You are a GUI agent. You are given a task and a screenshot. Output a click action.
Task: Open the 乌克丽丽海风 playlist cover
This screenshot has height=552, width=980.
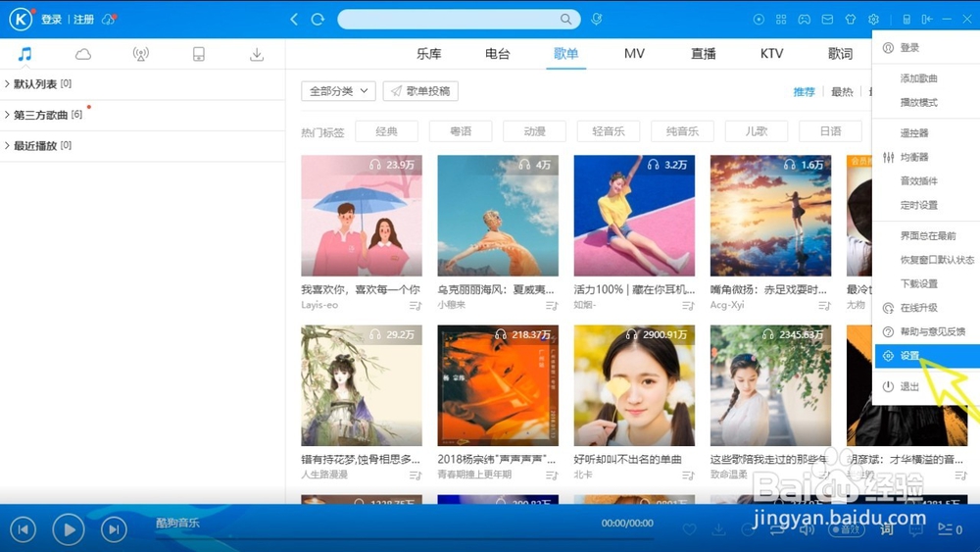pyautogui.click(x=498, y=216)
